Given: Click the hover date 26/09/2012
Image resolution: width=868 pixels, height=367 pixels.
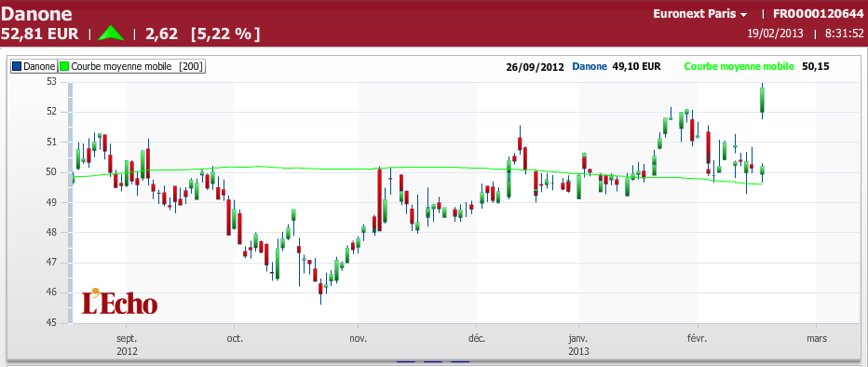Looking at the screenshot, I should (x=535, y=67).
